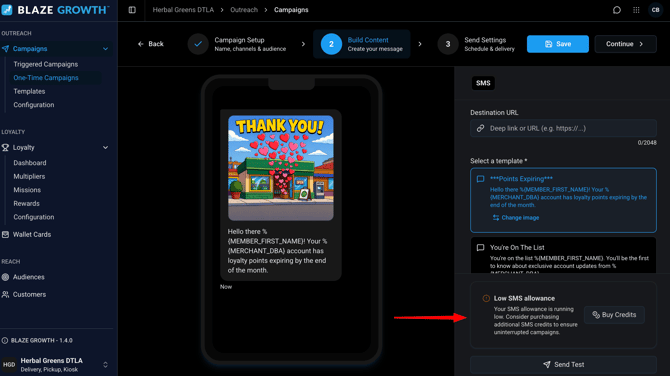Click the Low SMS allowance warning icon
Screen dimensions: 670x376
point(486,298)
